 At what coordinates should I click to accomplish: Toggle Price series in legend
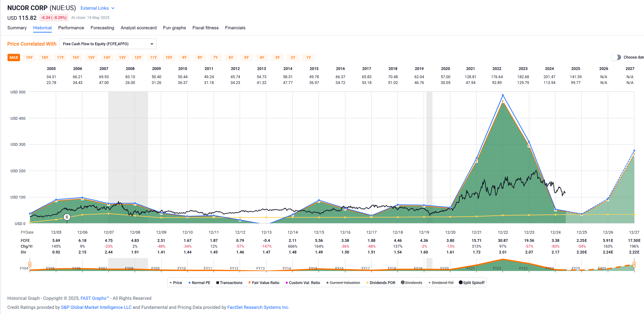pyautogui.click(x=176, y=283)
